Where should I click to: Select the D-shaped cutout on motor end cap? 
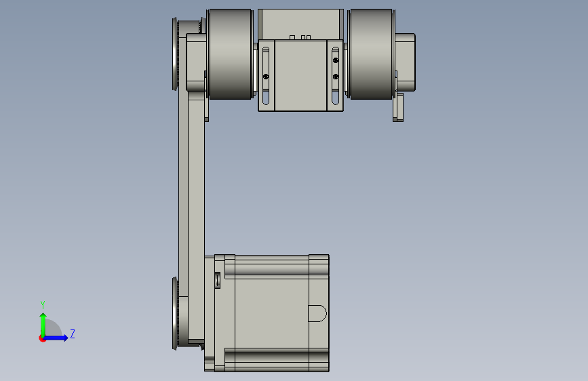coord(317,313)
